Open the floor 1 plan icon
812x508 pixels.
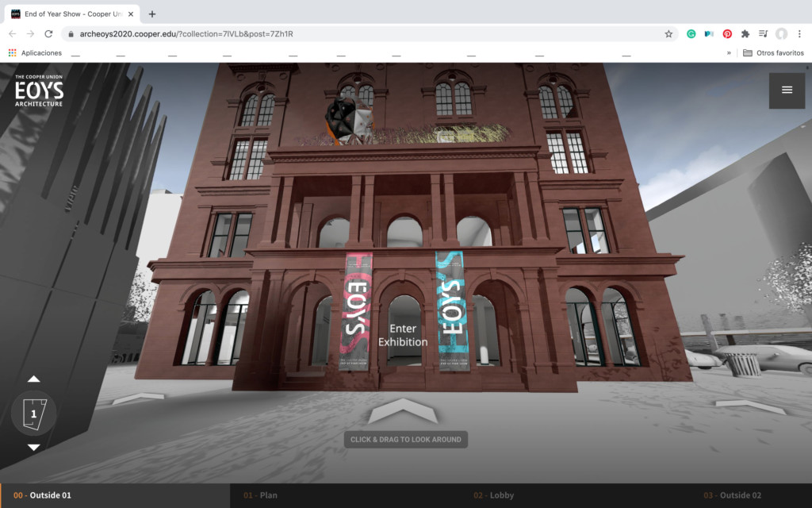[33, 413]
